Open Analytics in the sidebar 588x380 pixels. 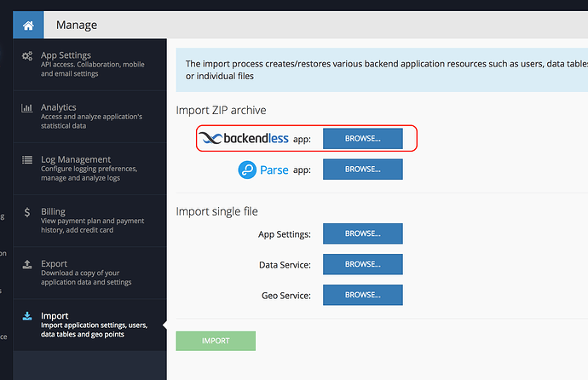tap(94, 117)
